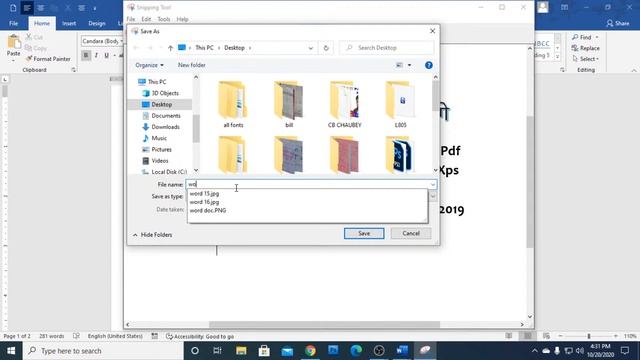Open the Organize dropdown menu
The image size is (640, 360).
(149, 65)
